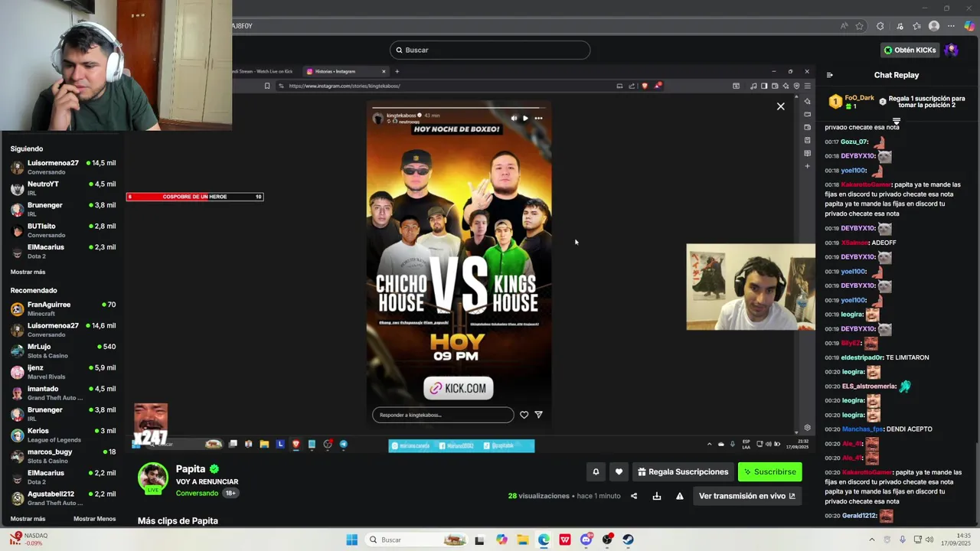Follow Papita using the heart icon

619,472
